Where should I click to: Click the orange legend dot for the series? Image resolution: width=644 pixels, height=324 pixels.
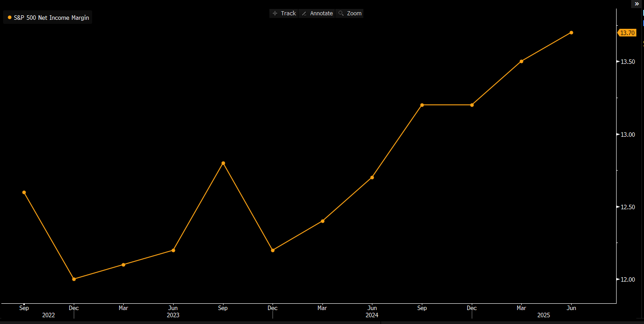click(x=9, y=18)
